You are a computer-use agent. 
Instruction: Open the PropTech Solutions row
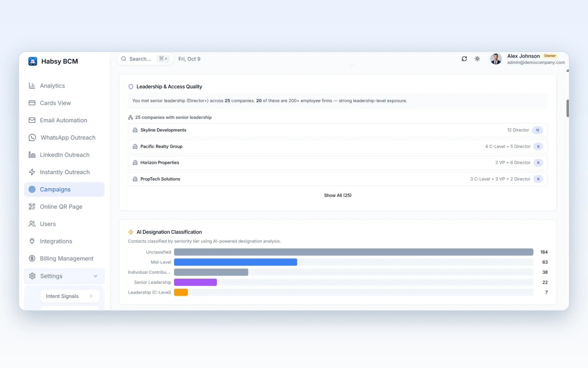(338, 179)
